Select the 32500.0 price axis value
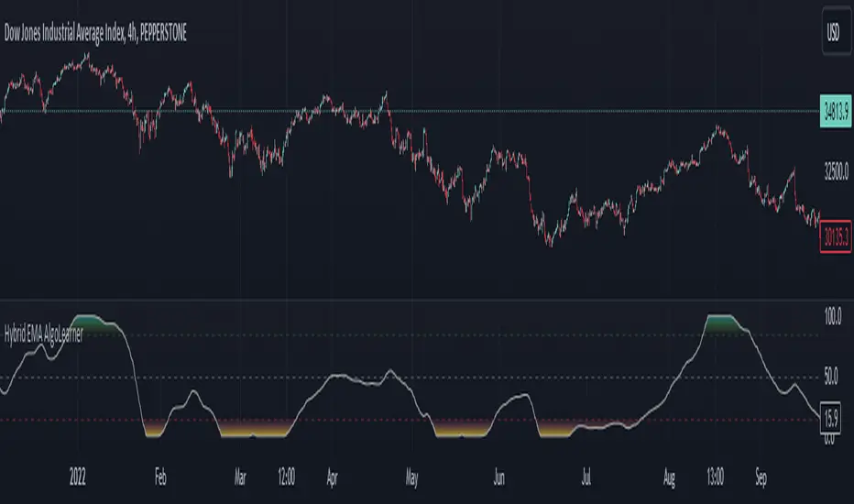Screen dimensions: 854x504 coord(836,171)
